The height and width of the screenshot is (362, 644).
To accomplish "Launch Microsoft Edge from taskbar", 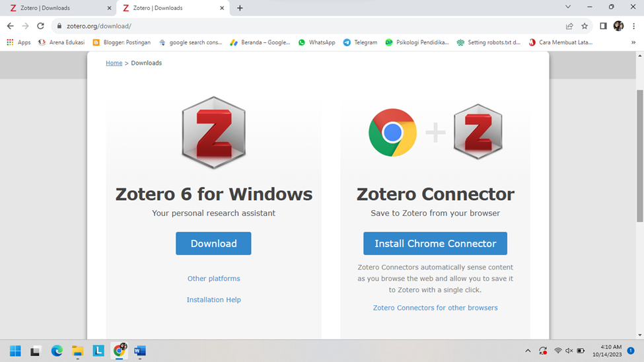I will coord(57,351).
